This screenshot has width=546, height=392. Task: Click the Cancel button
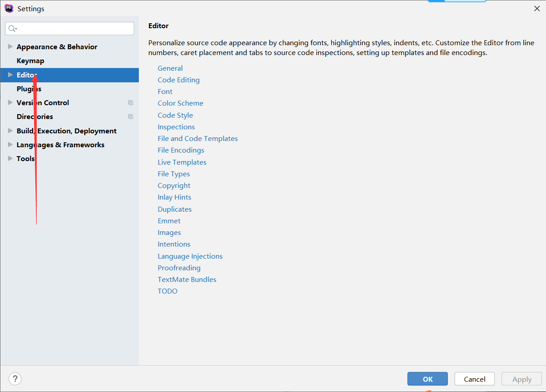pyautogui.click(x=474, y=379)
